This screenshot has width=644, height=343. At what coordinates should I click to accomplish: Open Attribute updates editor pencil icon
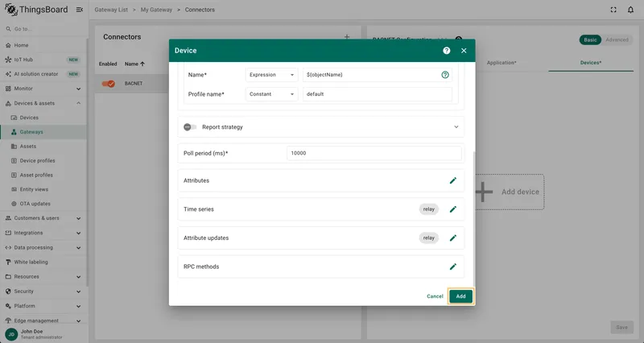point(452,238)
